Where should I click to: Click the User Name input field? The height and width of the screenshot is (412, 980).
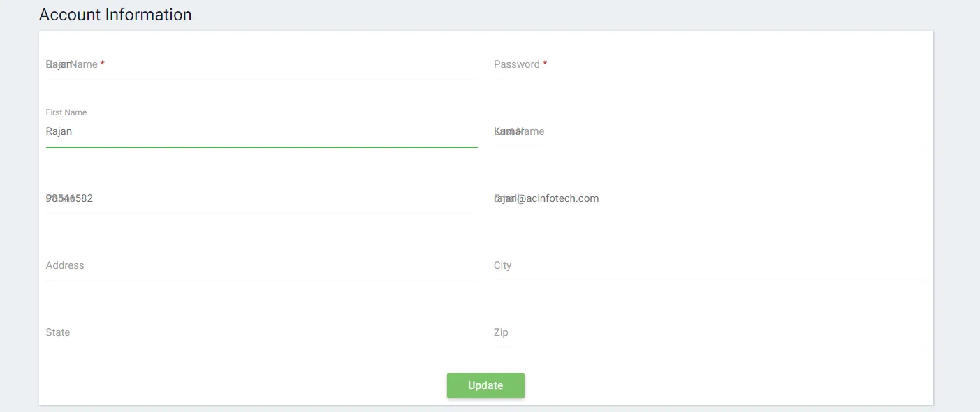(x=261, y=65)
